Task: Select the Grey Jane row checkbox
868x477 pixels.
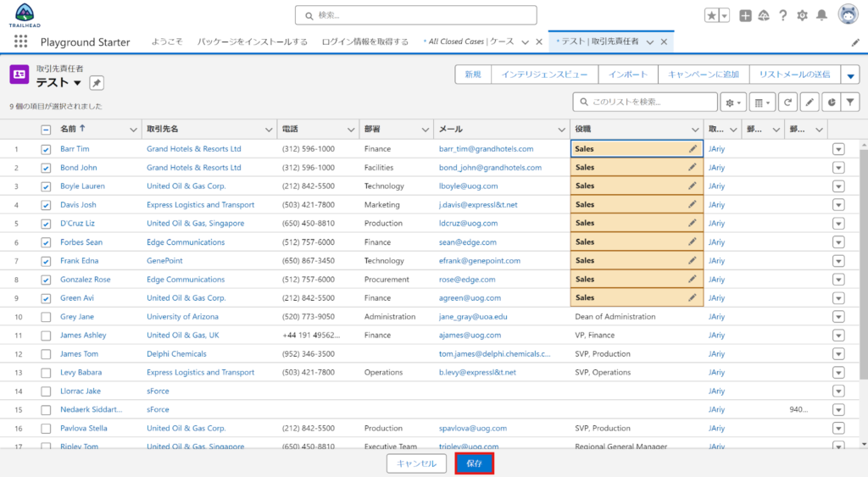Action: point(46,317)
